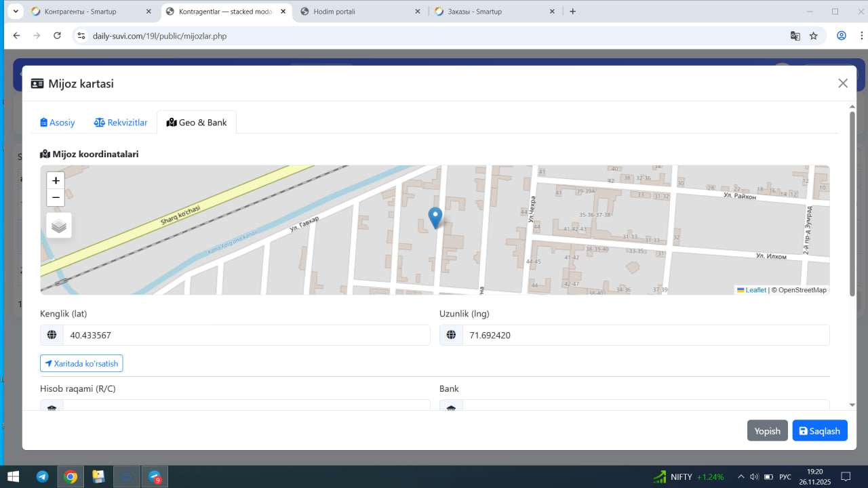Zoom in on the map
868x488 pixels.
[x=56, y=181]
